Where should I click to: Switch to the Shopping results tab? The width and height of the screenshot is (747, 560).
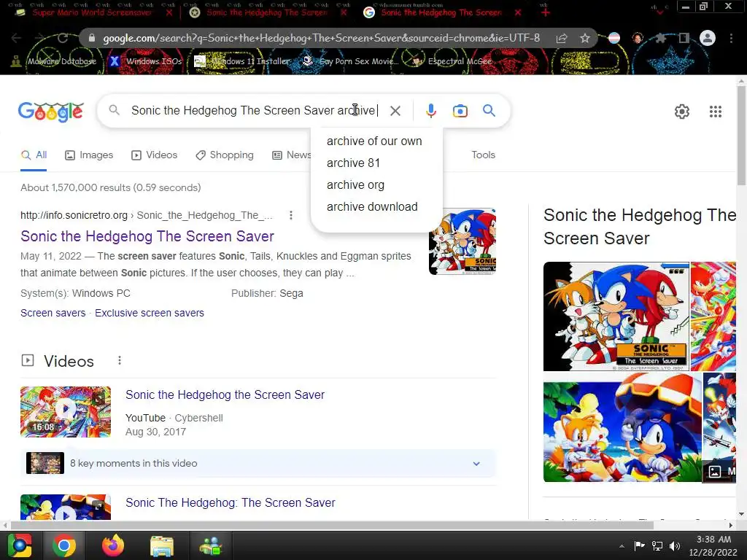coord(225,155)
